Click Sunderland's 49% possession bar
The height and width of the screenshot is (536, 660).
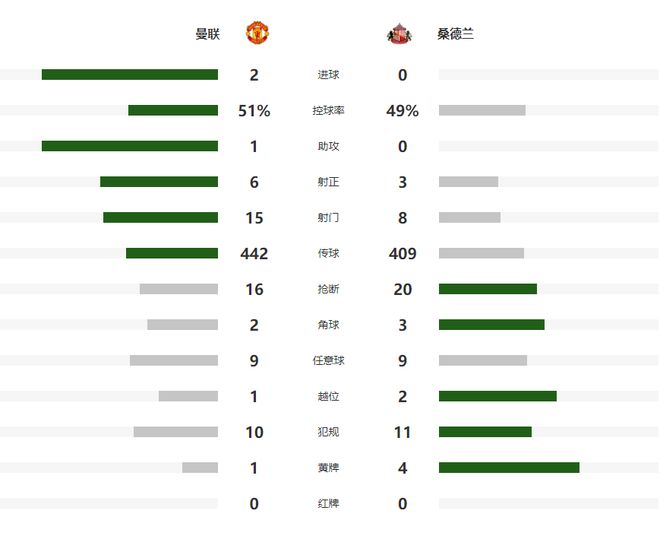[x=482, y=111]
